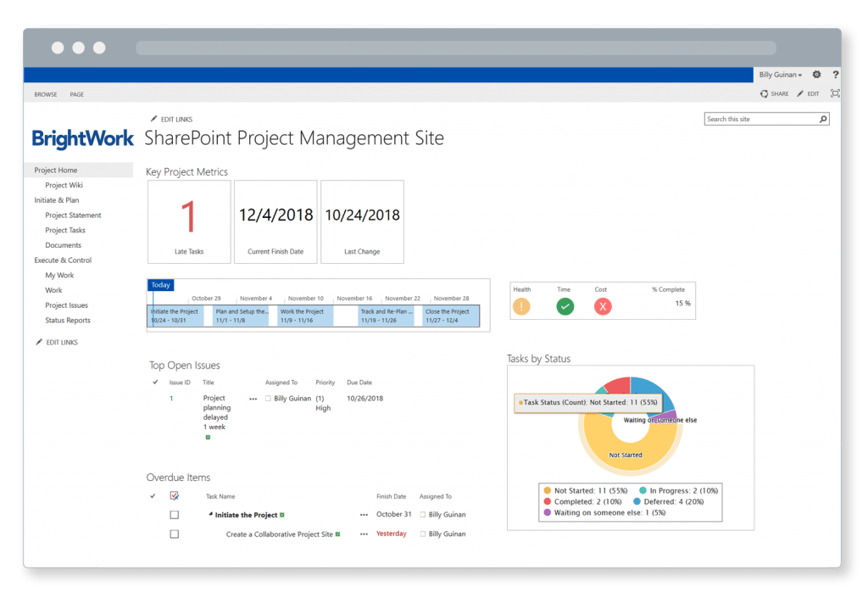Click the Share icon near the top right
Viewport: 868px width, 604px height.
click(763, 93)
